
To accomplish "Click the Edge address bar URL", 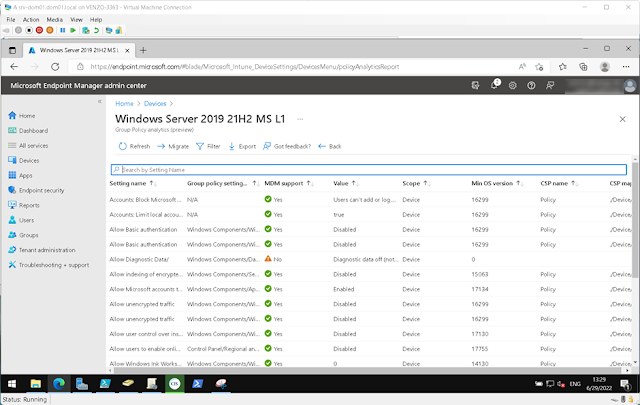I will (x=244, y=67).
